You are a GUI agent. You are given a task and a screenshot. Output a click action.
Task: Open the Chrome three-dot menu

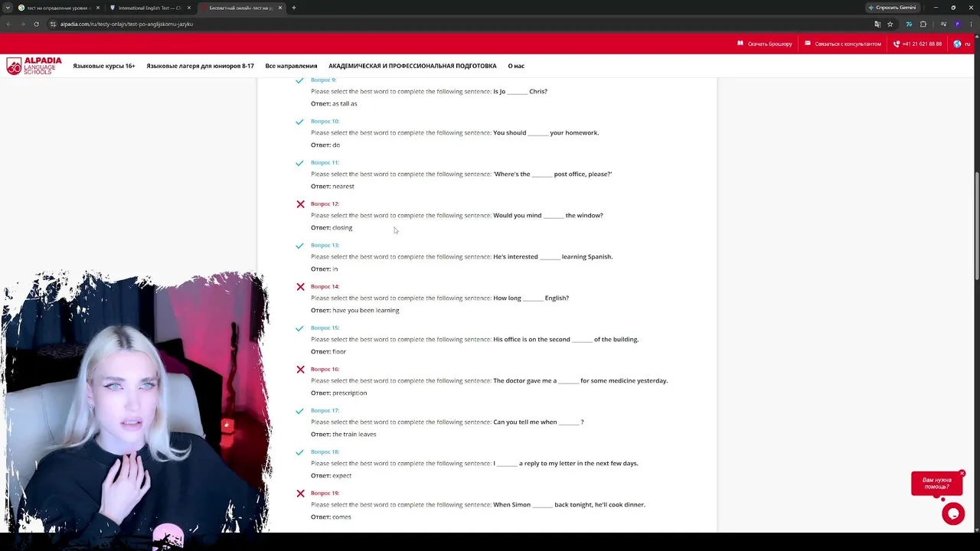coord(970,24)
